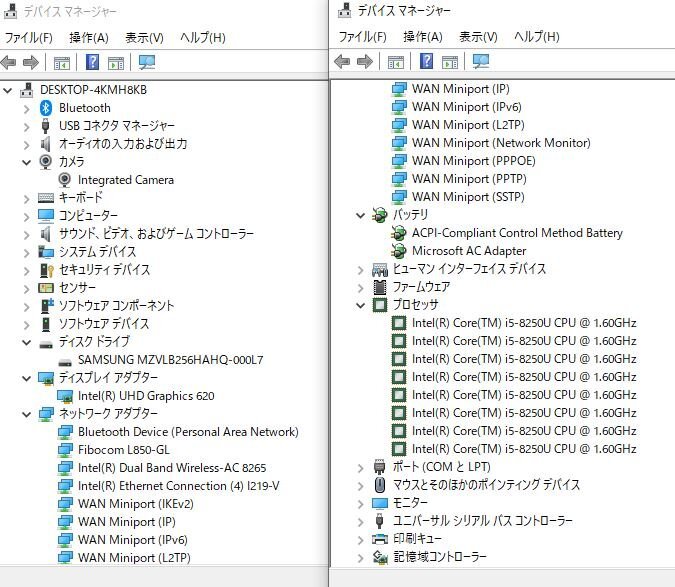This screenshot has width=675, height=587.
Task: Click the プロセッサ processor category icon
Action: tap(380, 305)
